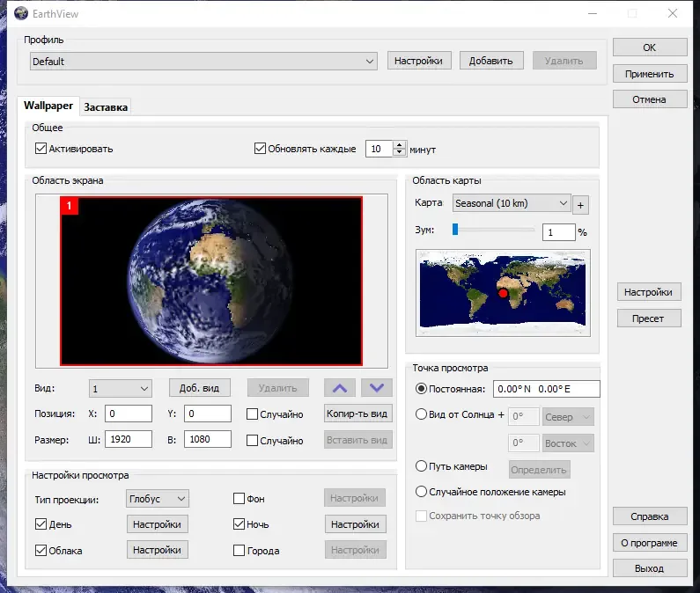This screenshot has width=700, height=593.
Task: Click the Доб. вид button
Action: tap(200, 388)
